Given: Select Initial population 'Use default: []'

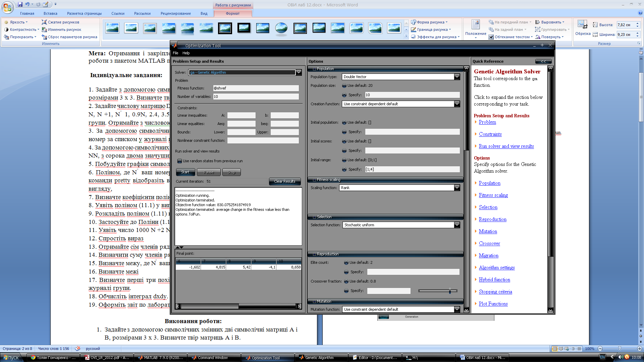Looking at the screenshot, I should pyautogui.click(x=344, y=122).
